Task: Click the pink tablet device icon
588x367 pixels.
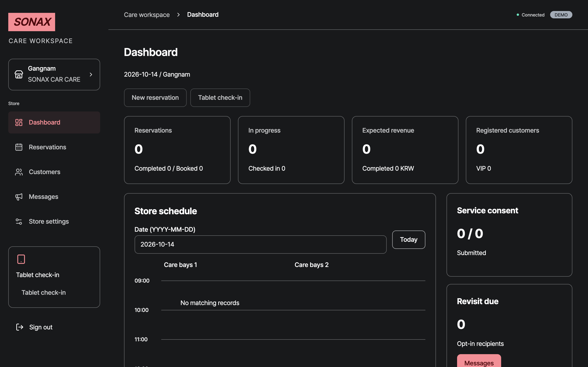Action: click(21, 259)
